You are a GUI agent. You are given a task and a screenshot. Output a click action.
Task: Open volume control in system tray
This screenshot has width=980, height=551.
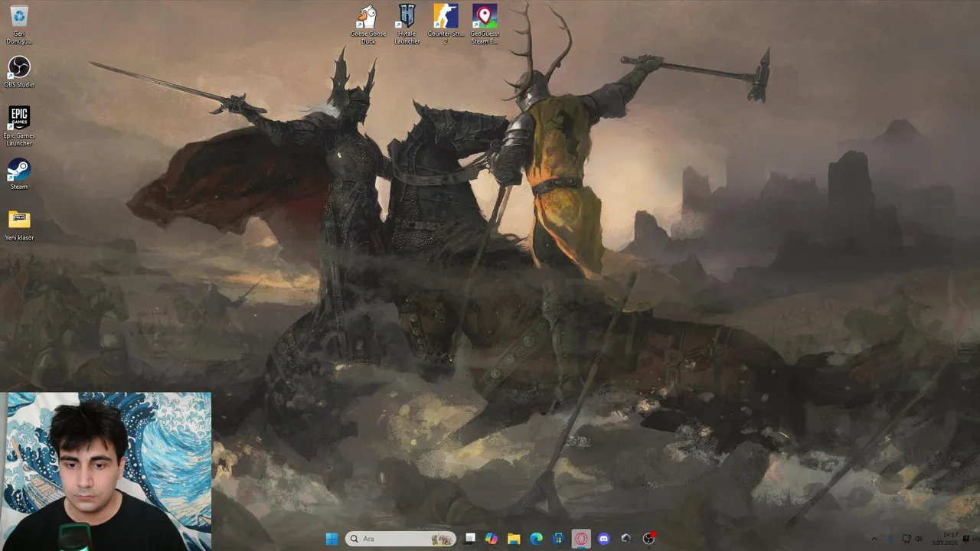918,539
